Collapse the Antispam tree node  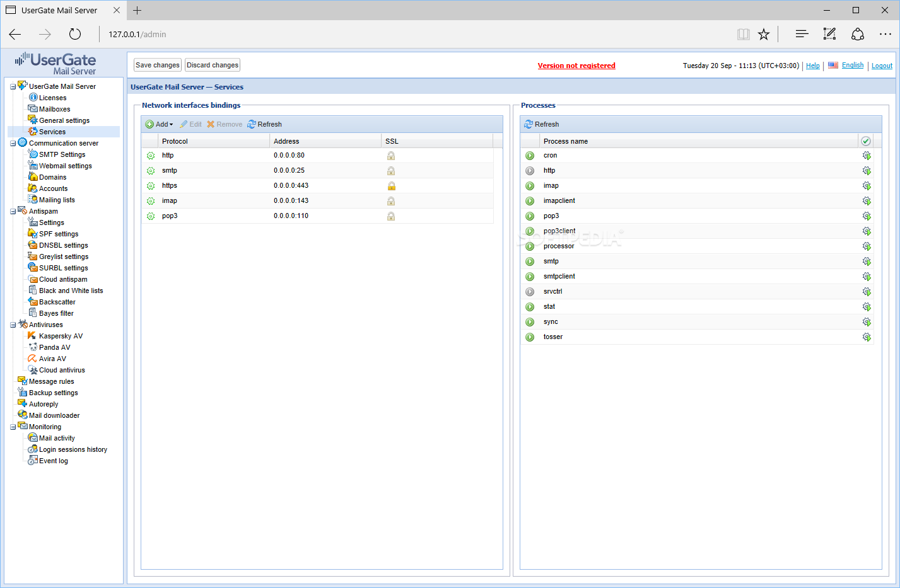point(13,212)
